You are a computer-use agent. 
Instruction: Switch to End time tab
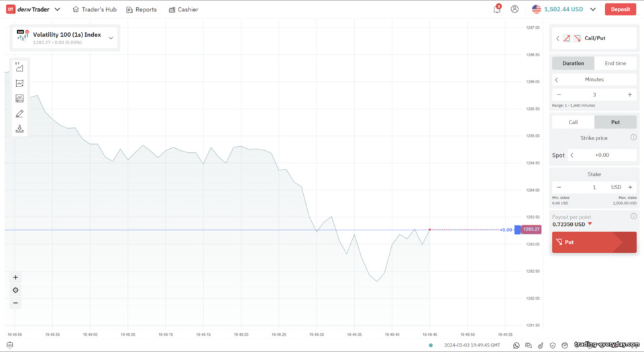coord(615,63)
